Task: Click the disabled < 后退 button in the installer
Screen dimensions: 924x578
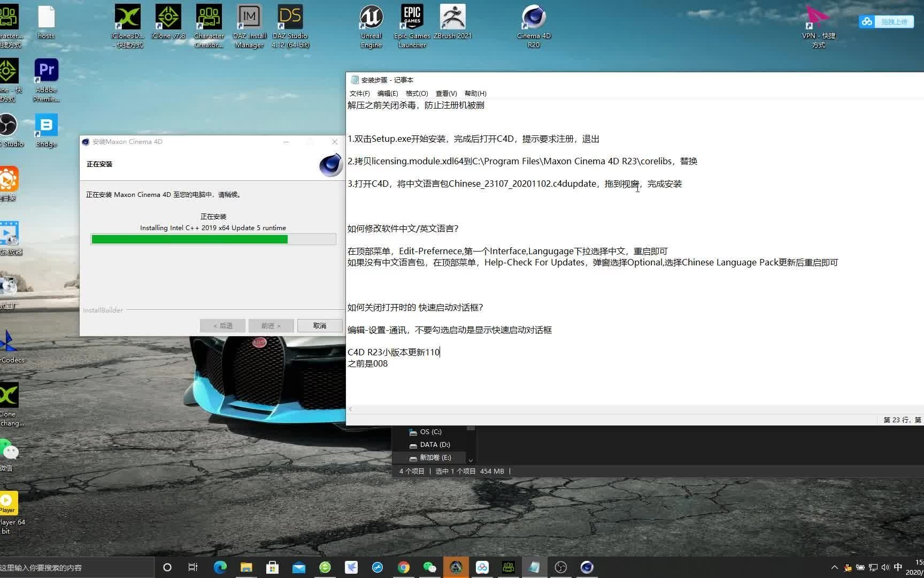Action: (223, 325)
